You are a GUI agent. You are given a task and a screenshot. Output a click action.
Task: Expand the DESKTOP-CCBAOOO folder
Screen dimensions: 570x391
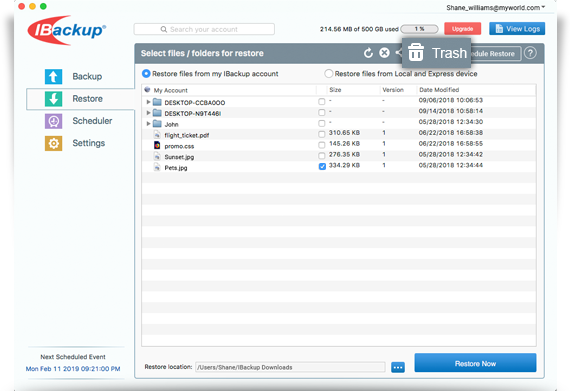pyautogui.click(x=148, y=102)
